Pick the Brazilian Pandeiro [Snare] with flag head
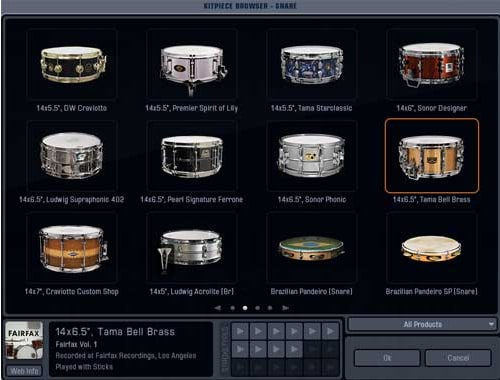500x380 pixels. click(312, 248)
